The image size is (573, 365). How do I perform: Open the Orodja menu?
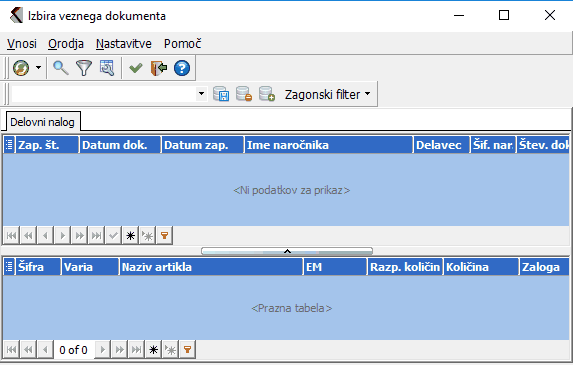point(66,44)
